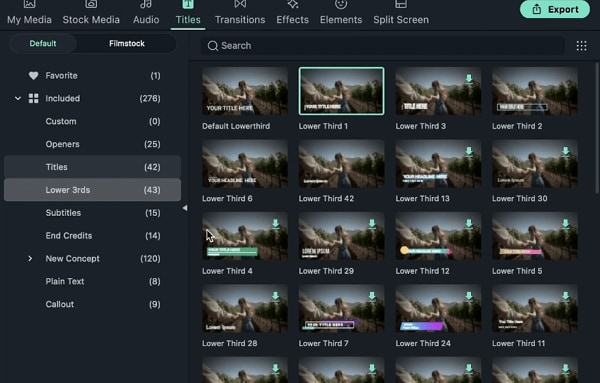Download Lower Third 5 via arrow icon
Viewport: 600px width, 383px height.
pos(566,223)
